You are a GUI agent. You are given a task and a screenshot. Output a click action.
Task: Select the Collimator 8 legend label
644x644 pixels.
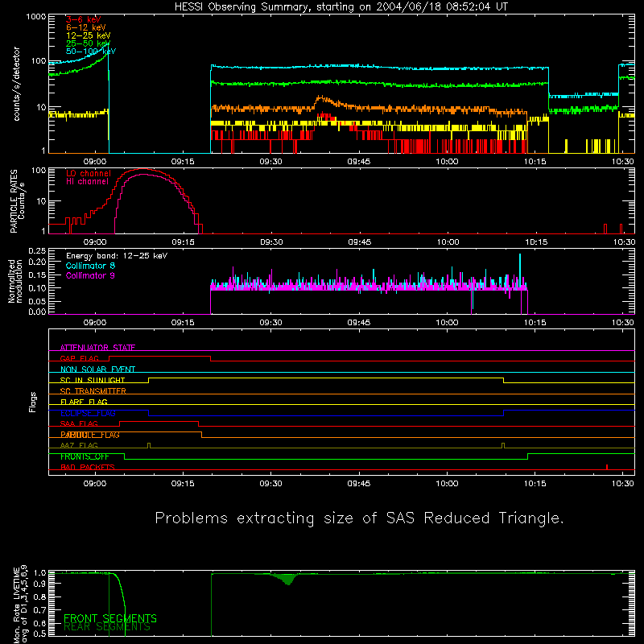pyautogui.click(x=90, y=266)
